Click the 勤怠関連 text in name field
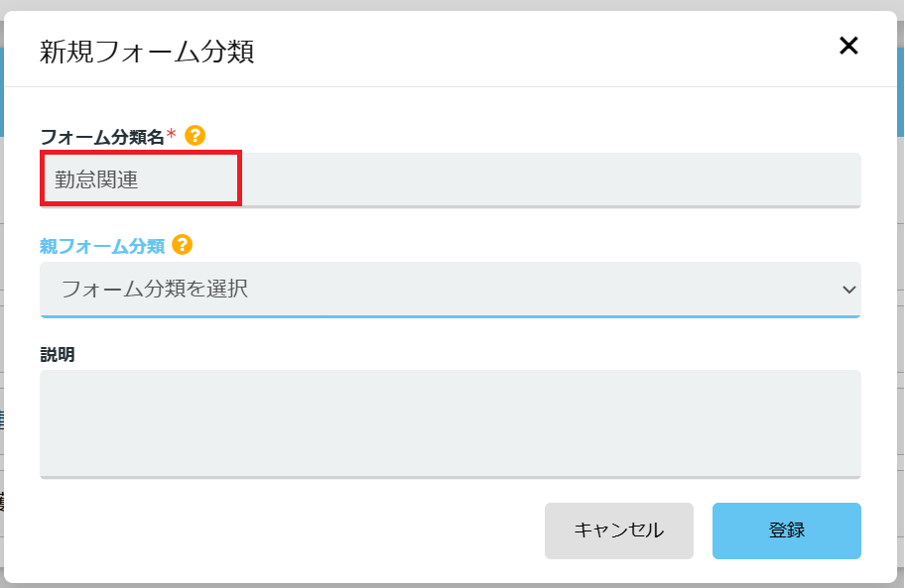Image resolution: width=905 pixels, height=588 pixels. coord(96,179)
